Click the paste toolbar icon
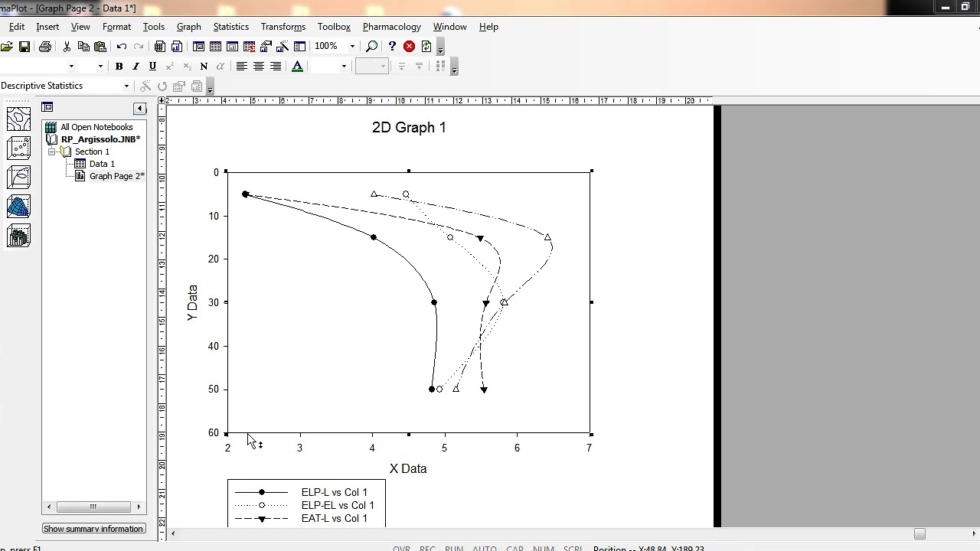This screenshot has width=980, height=551. point(103,47)
